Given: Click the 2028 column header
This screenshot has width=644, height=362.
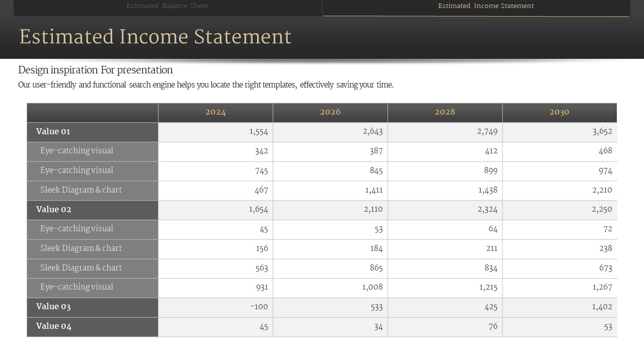Looking at the screenshot, I should tap(445, 112).
